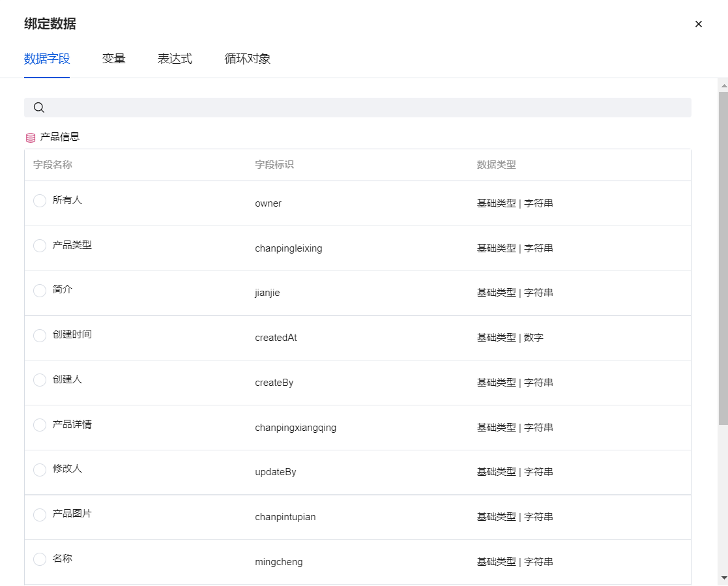Select the 创建人 radio button
728x586 pixels.
click(40, 380)
